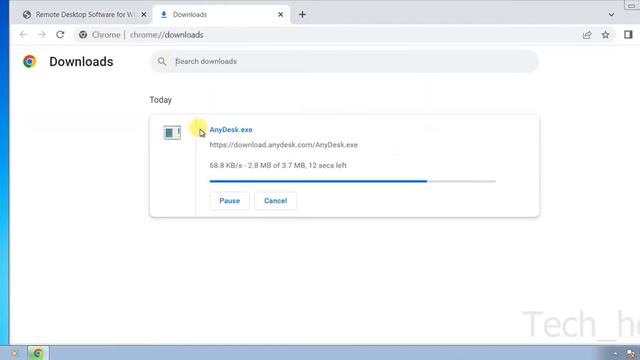Cancel the AnyDesk.exe download
Screen dimensions: 640x360
pos(276,200)
